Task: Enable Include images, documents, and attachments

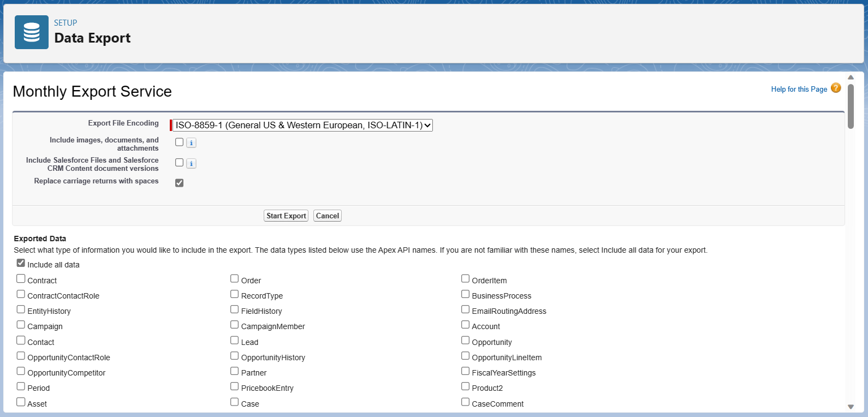Action: pos(179,142)
